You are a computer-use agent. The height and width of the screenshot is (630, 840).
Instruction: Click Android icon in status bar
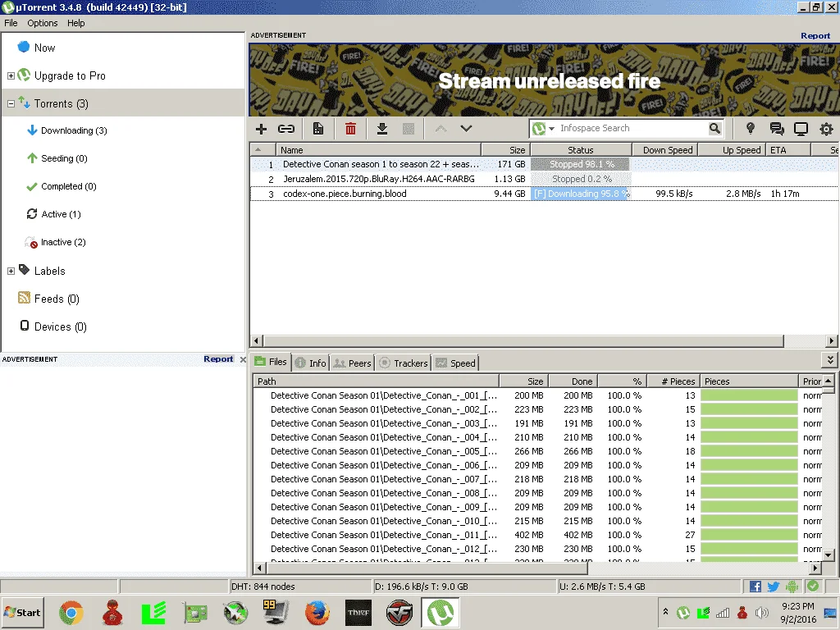pyautogui.click(x=792, y=587)
